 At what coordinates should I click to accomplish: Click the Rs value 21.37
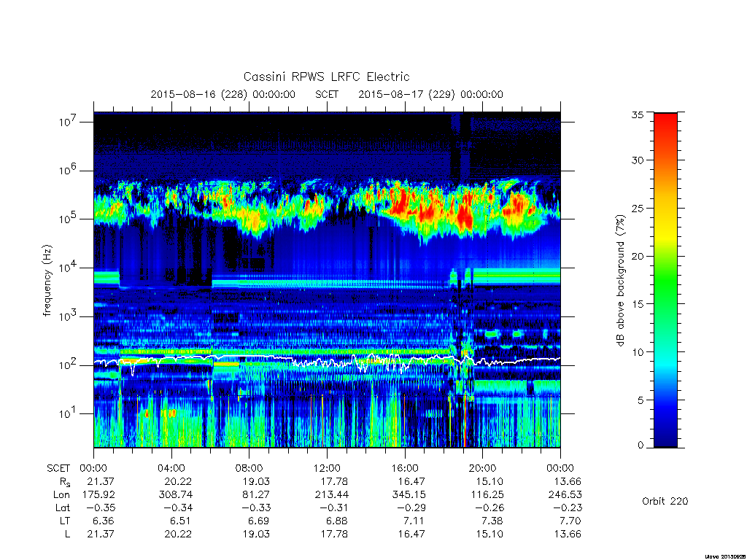[x=101, y=481]
